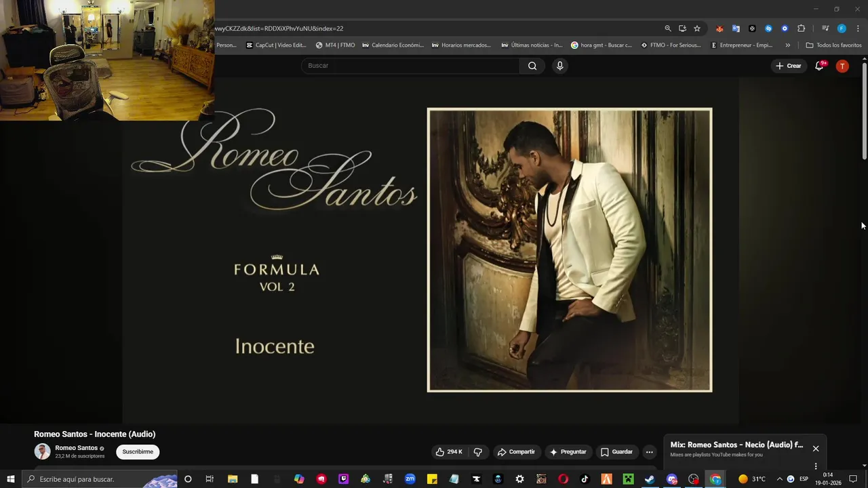This screenshot has width=868, height=488.
Task: Open TikTok app in taskbar
Action: tap(585, 479)
